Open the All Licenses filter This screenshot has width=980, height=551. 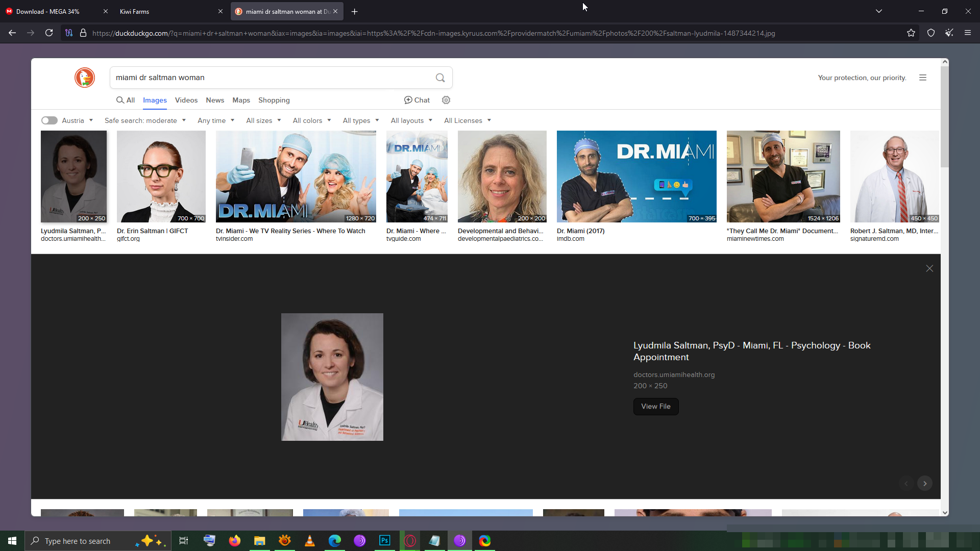(x=468, y=120)
